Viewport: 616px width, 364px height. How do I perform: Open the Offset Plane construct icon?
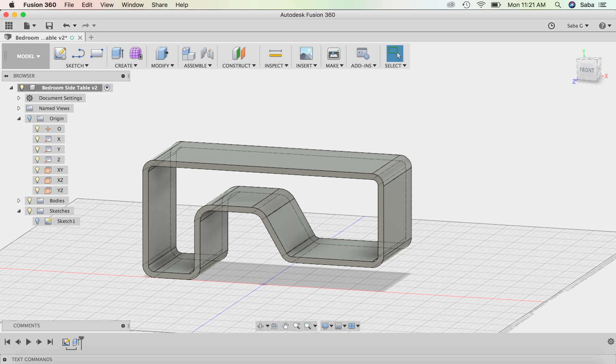238,53
